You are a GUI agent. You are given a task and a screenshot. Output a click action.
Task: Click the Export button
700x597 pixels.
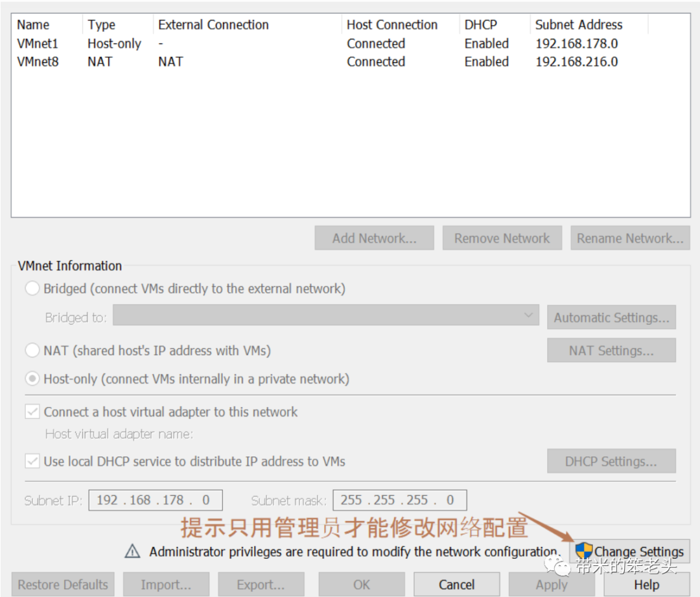tap(261, 585)
